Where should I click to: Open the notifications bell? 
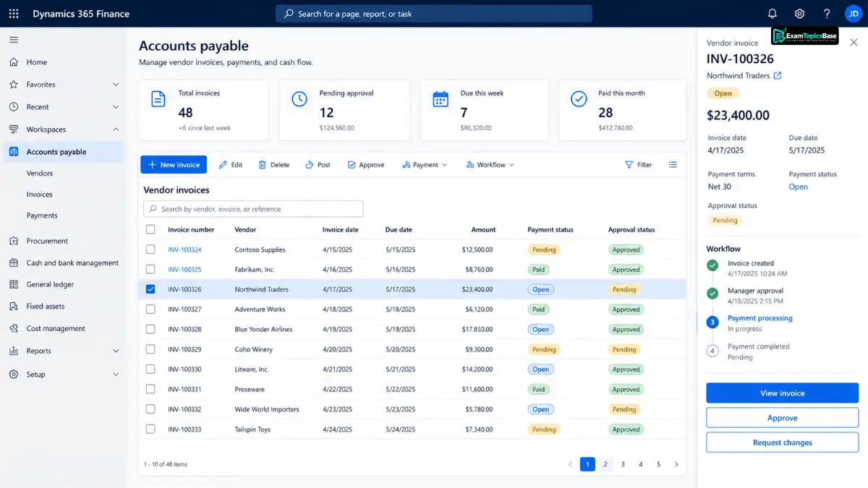point(773,14)
